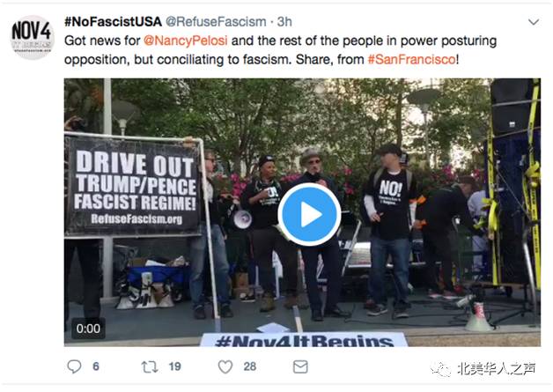Click the #Nov4ItBegins sign in video
This screenshot has width=553, height=392.
(x=303, y=339)
